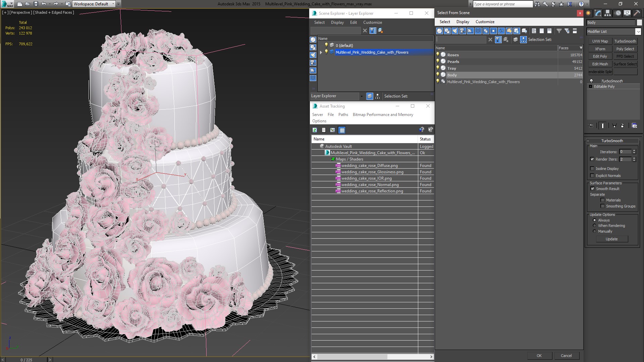Open the Hierarchy command panel tab
The height and width of the screenshot is (362, 644).
click(607, 13)
